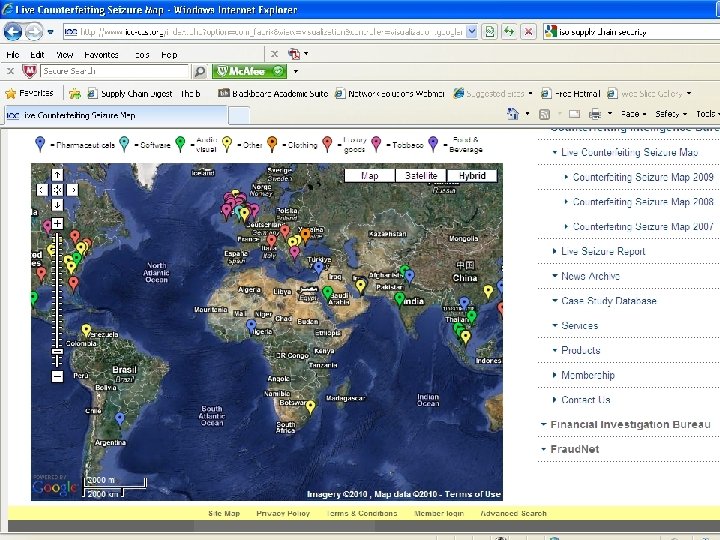Viewport: 720px width, 540px height.
Task: Open the Network Solutions Webmail bookmark
Action: [389, 94]
